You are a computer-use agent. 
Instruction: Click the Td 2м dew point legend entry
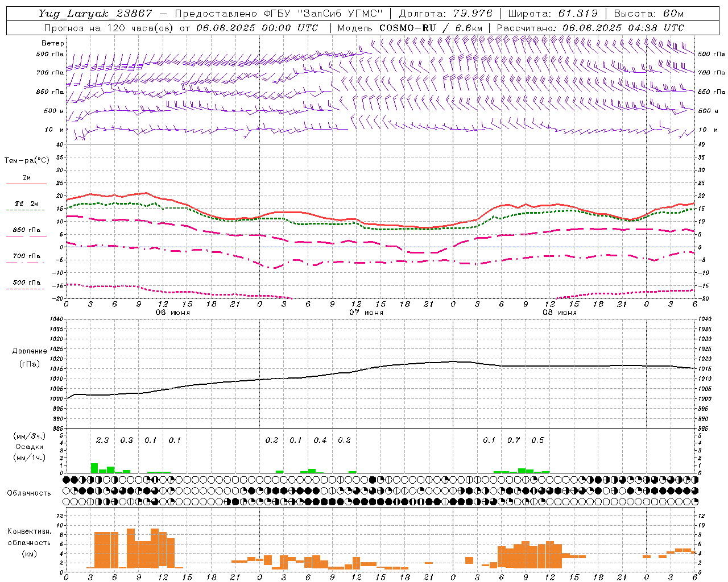click(x=27, y=203)
